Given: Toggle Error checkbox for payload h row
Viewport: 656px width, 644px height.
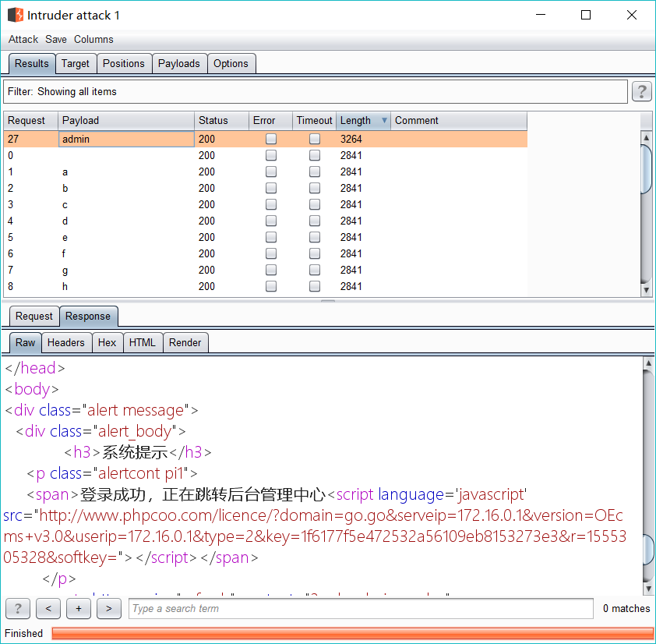Looking at the screenshot, I should (271, 286).
